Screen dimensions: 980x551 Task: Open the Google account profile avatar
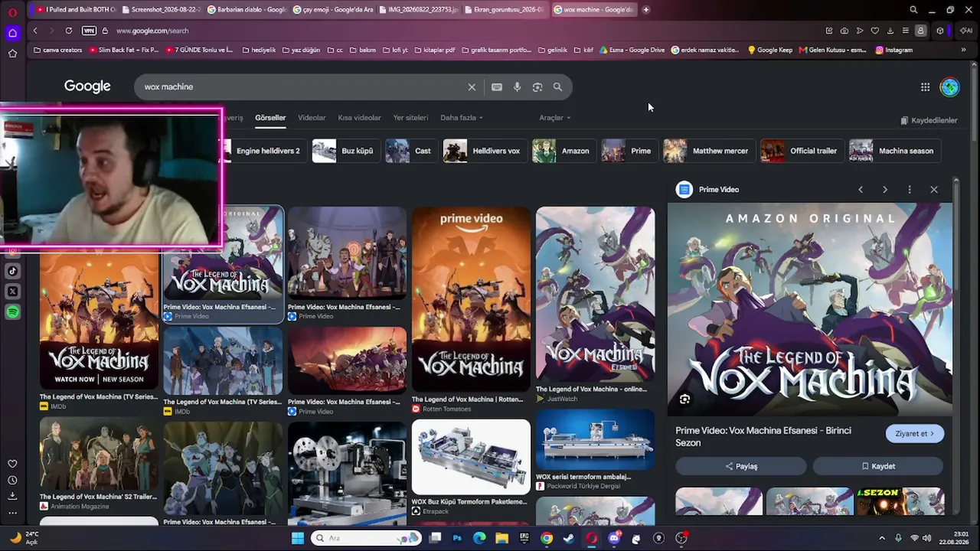(x=949, y=87)
